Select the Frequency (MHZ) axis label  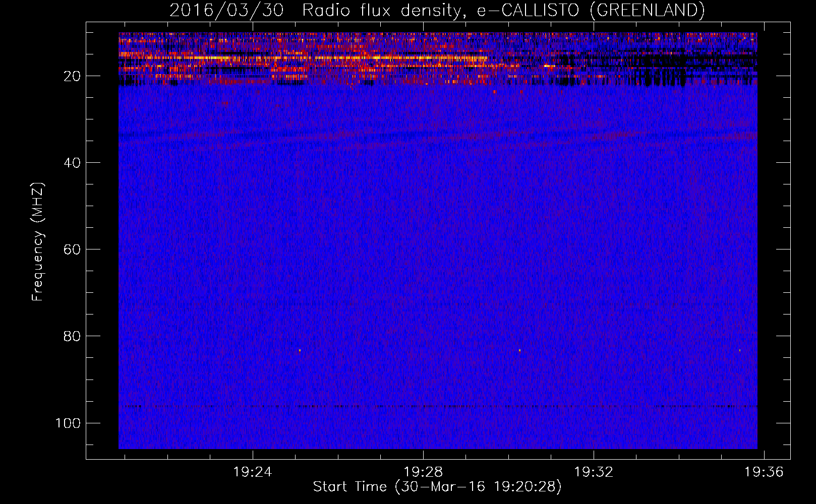[38, 241]
